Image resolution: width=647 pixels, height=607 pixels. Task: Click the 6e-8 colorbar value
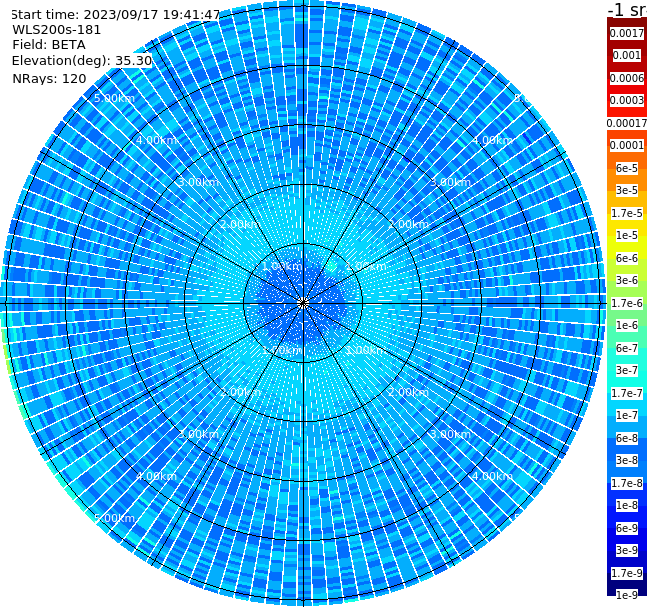point(626,438)
